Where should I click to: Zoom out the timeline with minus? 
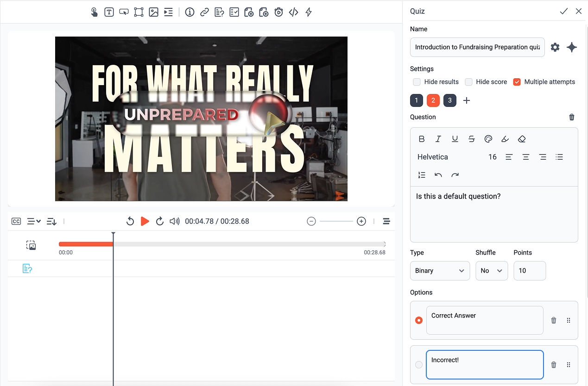pyautogui.click(x=311, y=221)
